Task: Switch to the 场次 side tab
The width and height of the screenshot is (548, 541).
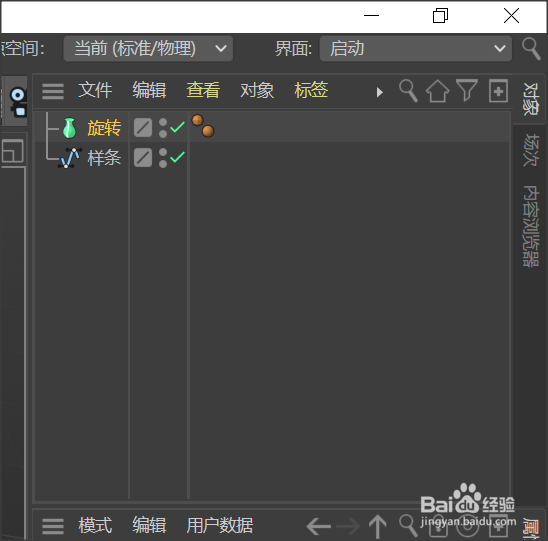Action: point(531,150)
